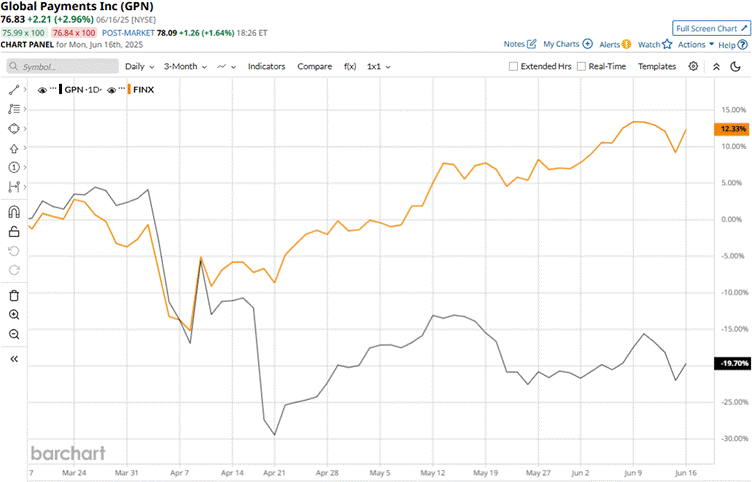Open the 1x1 grid layout dropdown

[379, 67]
